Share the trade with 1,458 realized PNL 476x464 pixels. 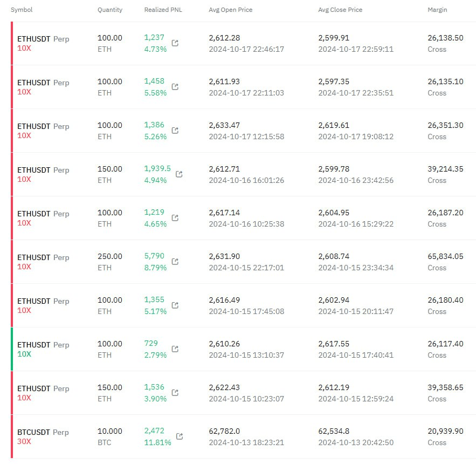[175, 87]
